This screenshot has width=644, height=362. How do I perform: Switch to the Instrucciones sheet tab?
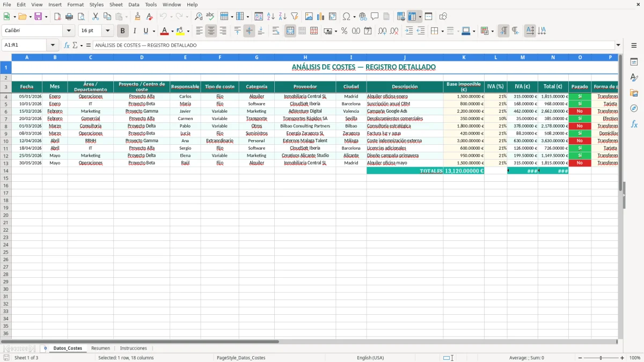(x=133, y=348)
